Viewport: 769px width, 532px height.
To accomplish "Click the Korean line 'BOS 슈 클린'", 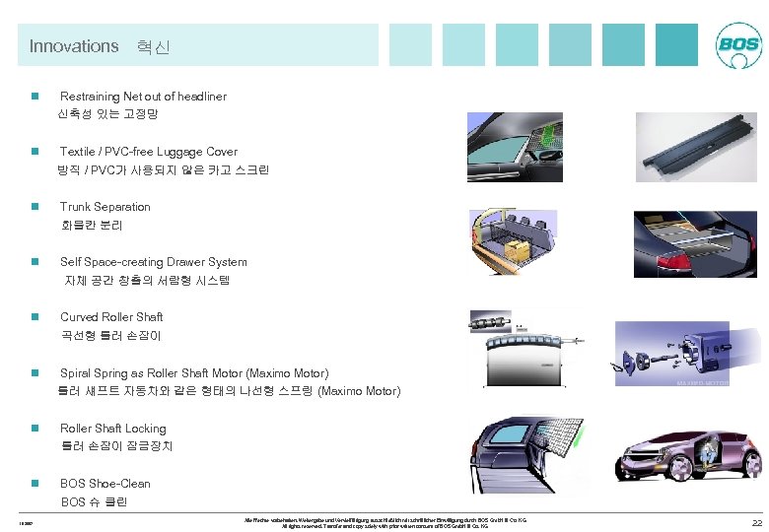I will [x=95, y=502].
